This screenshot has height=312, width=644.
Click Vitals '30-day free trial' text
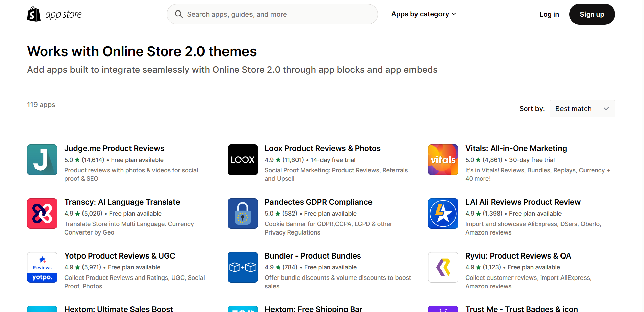point(532,160)
